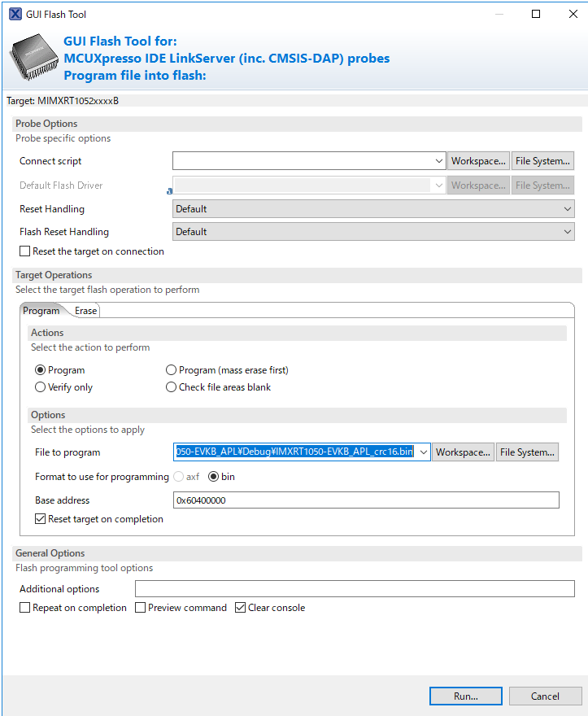The image size is (588, 716).
Task: Click Workspace button for Connect script
Action: (x=478, y=161)
